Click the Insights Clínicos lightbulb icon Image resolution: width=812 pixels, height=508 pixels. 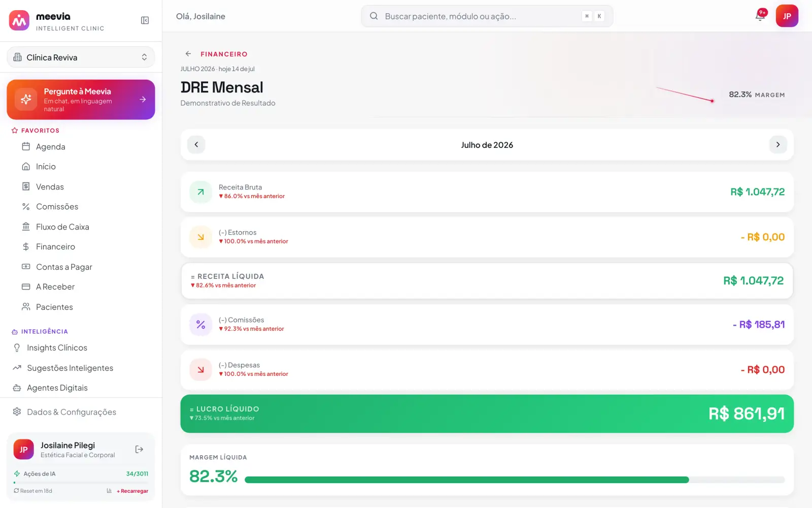click(17, 347)
